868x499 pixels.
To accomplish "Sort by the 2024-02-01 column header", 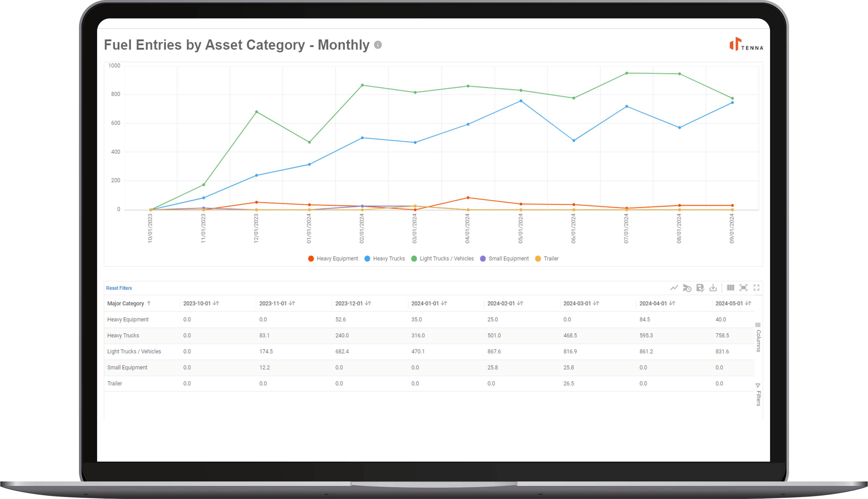I will tap(501, 304).
